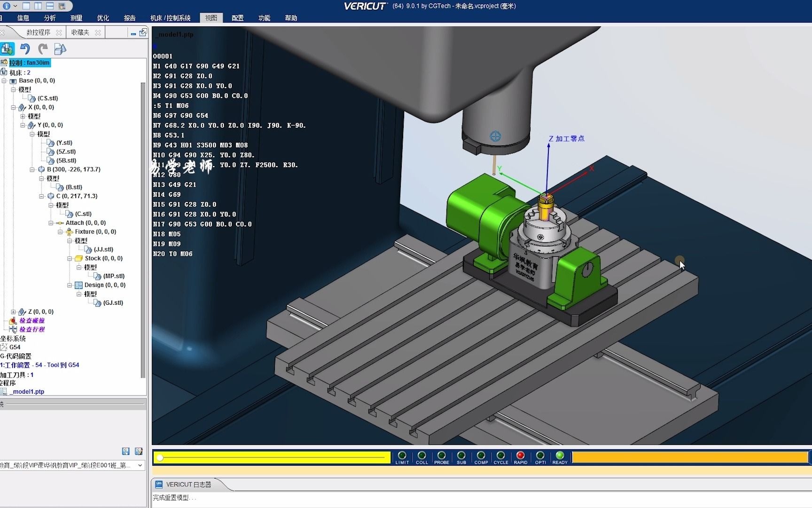This screenshot has height=508, width=812.
Task: Switch to the 收藏夹 tab
Action: pos(80,32)
